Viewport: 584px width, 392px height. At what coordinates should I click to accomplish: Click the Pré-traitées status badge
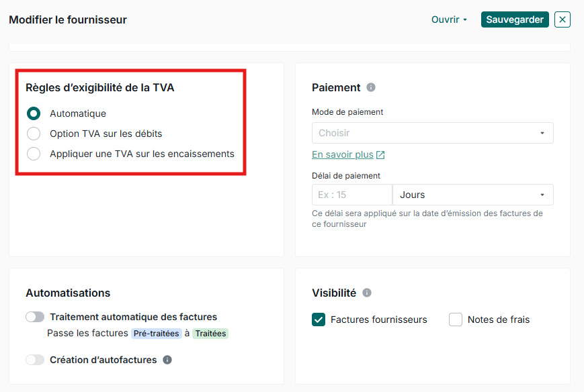(x=156, y=333)
